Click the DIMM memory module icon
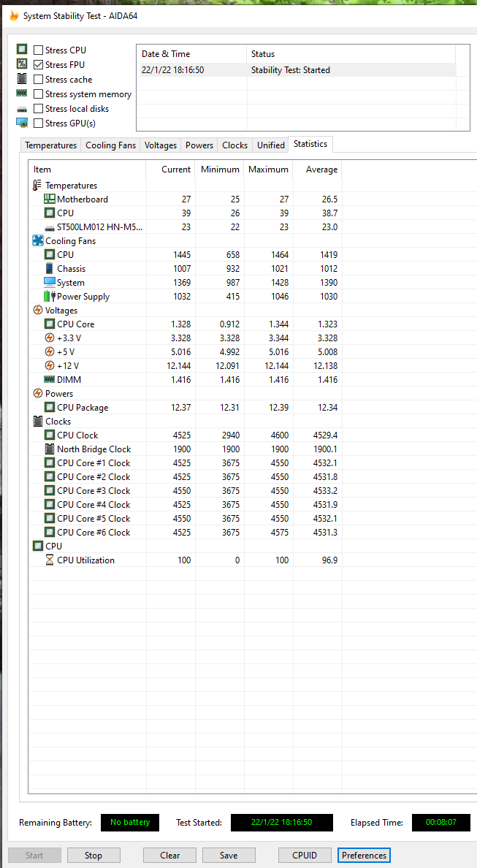477x868 pixels. [x=50, y=380]
